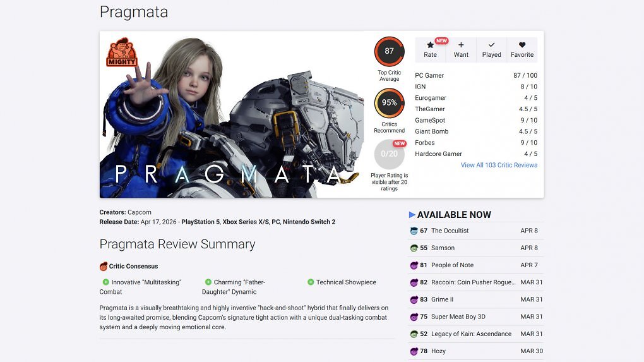Click the 87 / 100 PC Gamer score
This screenshot has height=362, width=644.
[525, 76]
